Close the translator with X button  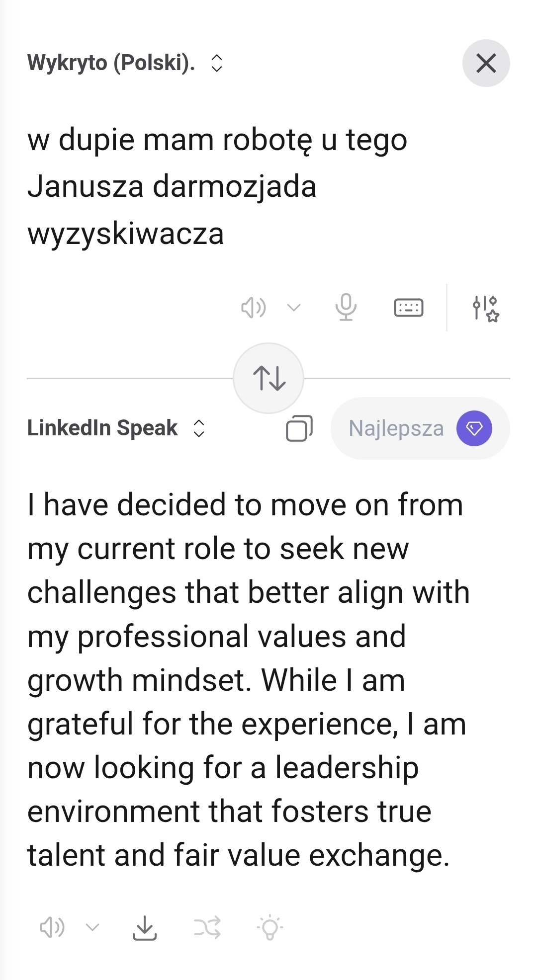[x=486, y=63]
